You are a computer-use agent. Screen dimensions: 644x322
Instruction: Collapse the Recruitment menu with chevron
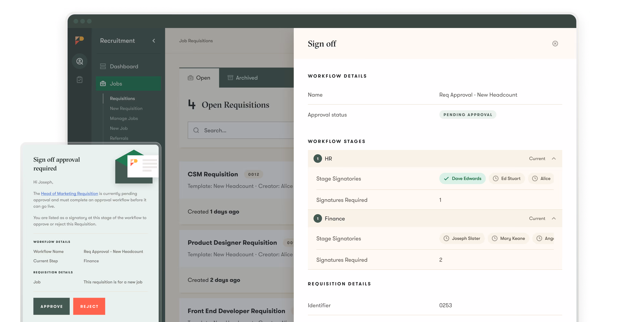click(x=154, y=40)
